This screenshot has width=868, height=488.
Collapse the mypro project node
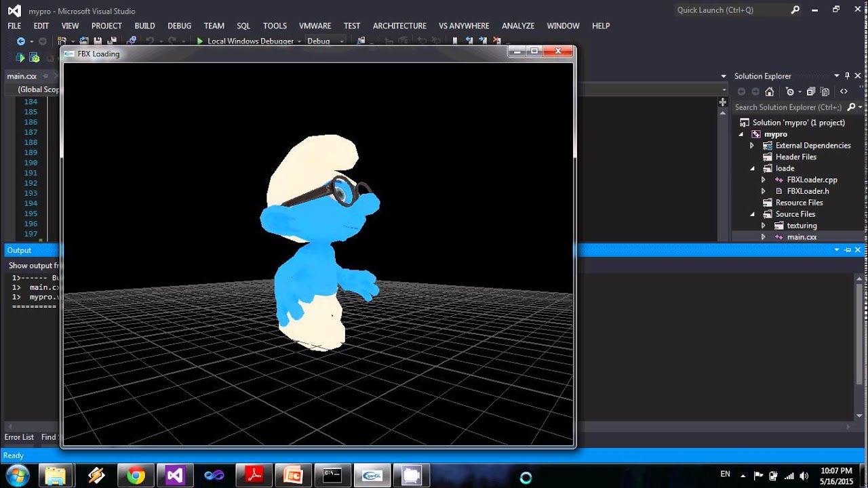(x=741, y=134)
